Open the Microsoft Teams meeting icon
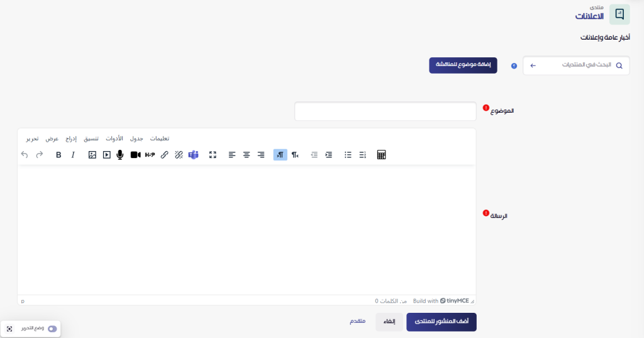Image resolution: width=644 pixels, height=338 pixels. tap(193, 155)
